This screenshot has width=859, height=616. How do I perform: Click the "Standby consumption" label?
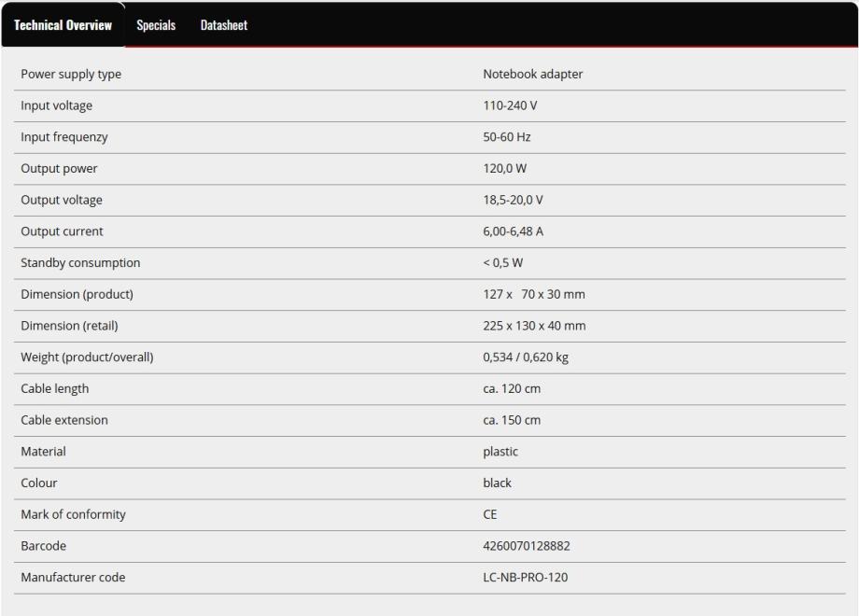coord(80,263)
